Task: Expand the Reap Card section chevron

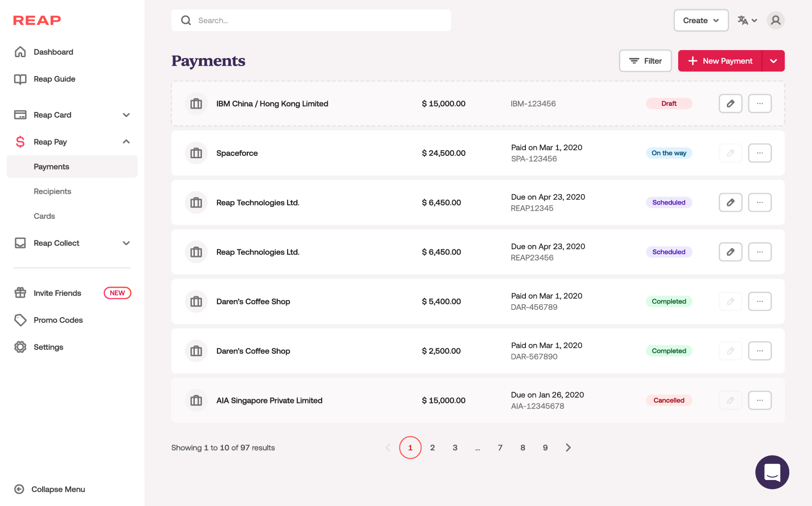Action: pos(126,115)
